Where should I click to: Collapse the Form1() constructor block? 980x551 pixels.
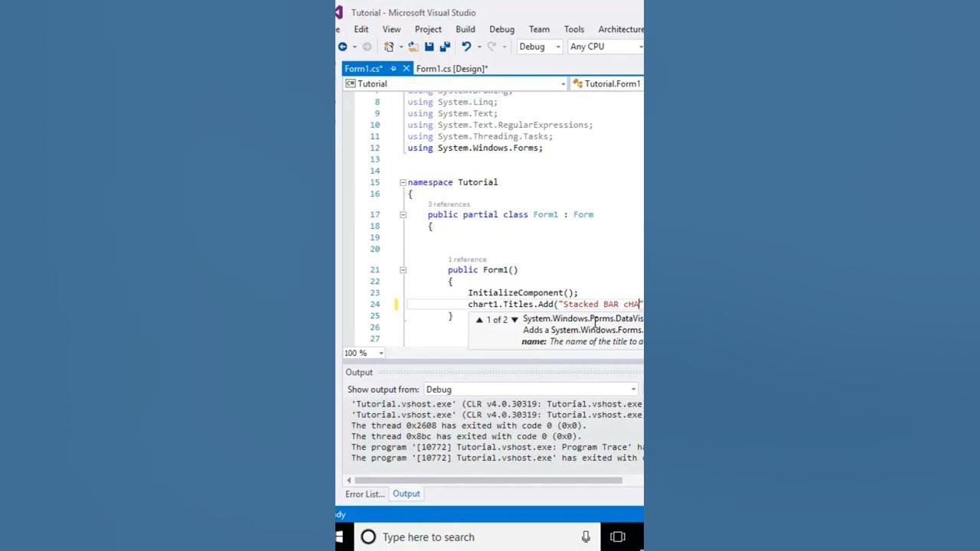tap(403, 270)
